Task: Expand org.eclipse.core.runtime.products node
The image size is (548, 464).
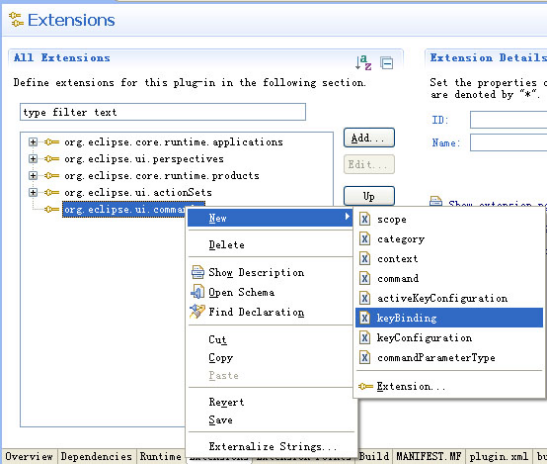Action: point(33,175)
